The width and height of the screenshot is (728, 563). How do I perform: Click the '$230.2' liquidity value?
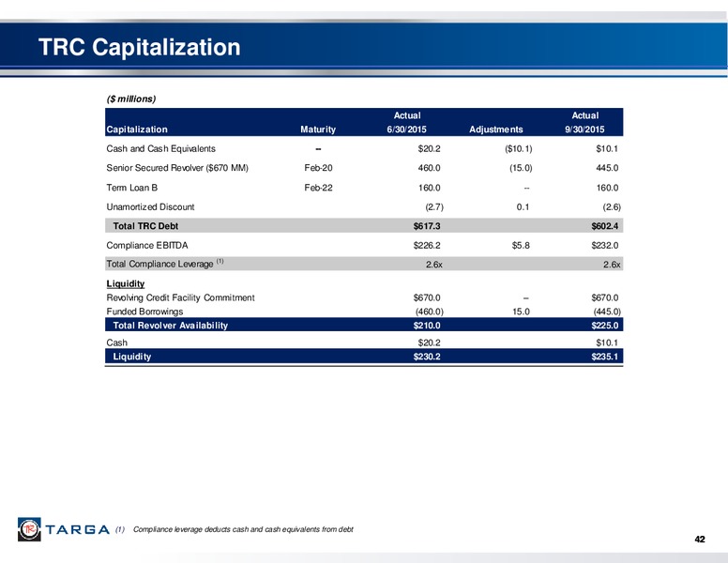[427, 357]
